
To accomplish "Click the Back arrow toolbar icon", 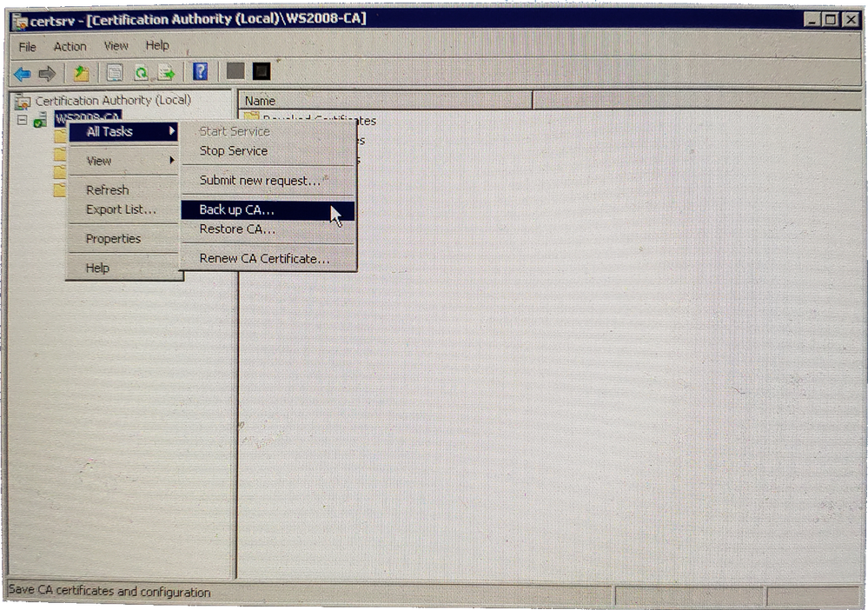I will click(23, 74).
